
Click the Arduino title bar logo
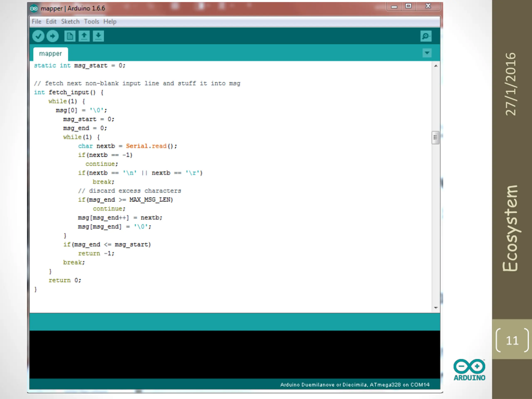tap(34, 9)
